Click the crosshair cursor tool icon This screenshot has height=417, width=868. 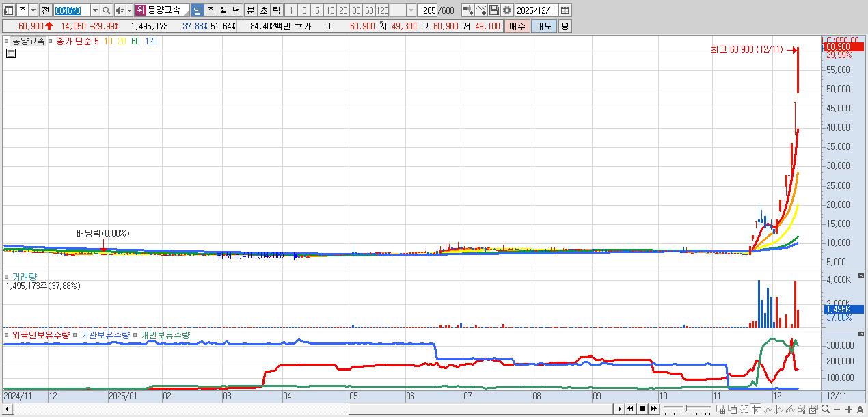756,409
